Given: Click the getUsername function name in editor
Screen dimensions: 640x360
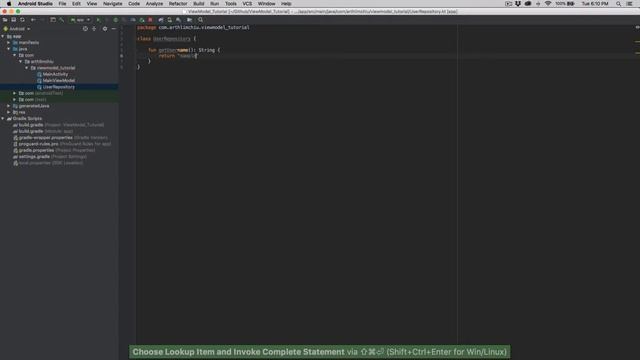Looking at the screenshot, I should pyautogui.click(x=173, y=50).
